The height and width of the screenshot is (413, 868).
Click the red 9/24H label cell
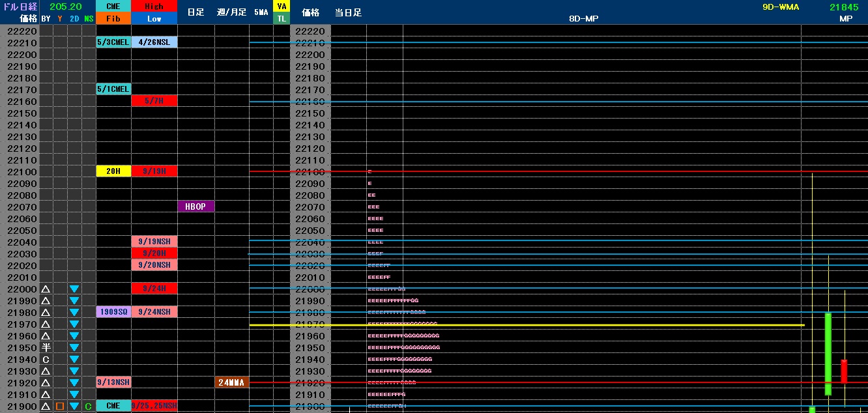pos(154,289)
